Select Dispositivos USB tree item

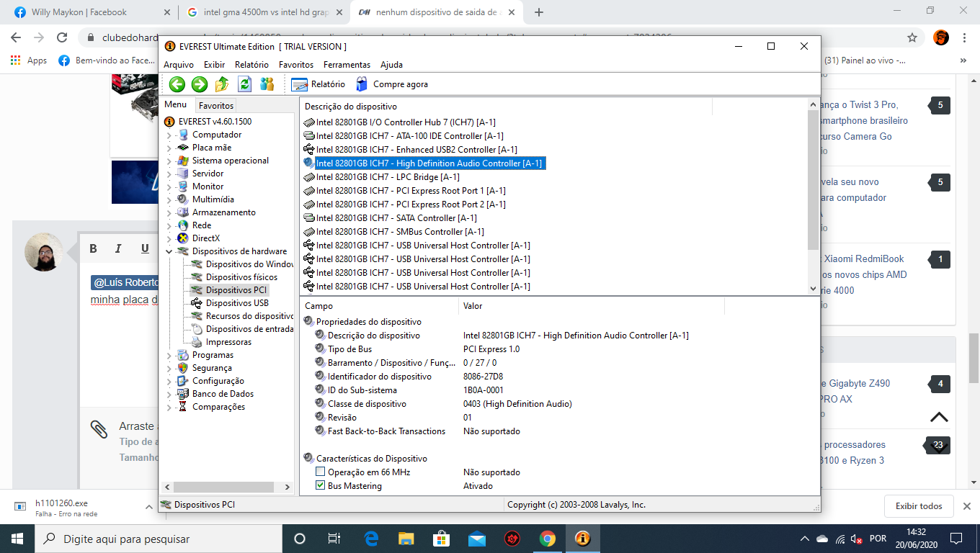[x=237, y=303]
